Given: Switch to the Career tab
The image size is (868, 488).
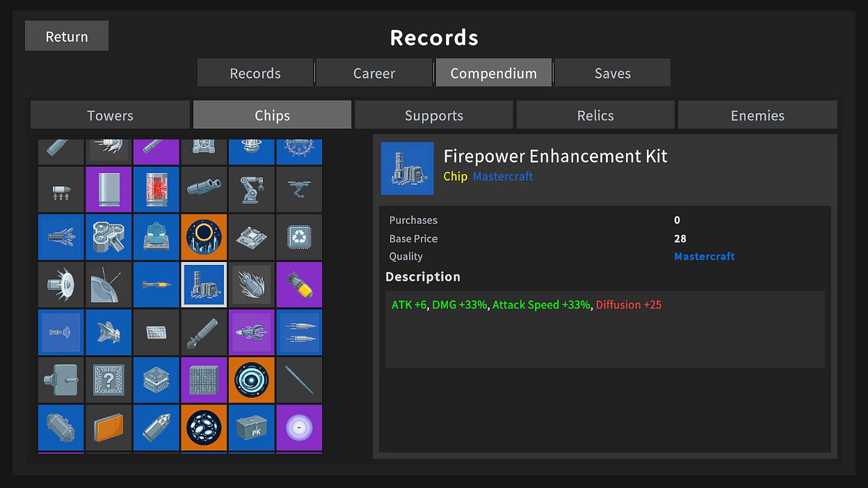Looking at the screenshot, I should tap(374, 73).
